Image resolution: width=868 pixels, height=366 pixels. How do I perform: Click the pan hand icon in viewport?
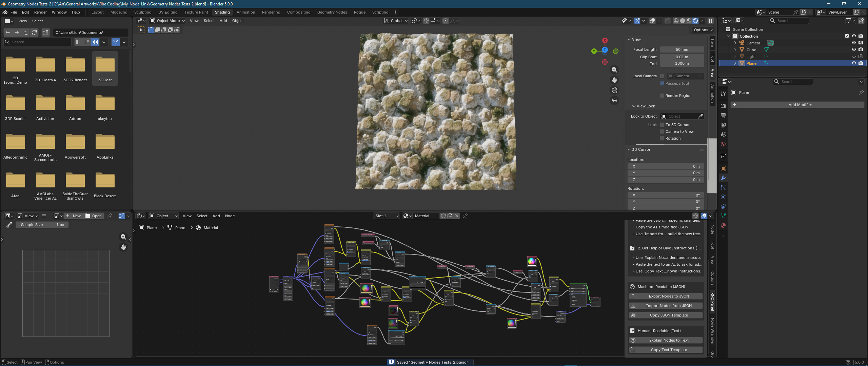click(614, 80)
